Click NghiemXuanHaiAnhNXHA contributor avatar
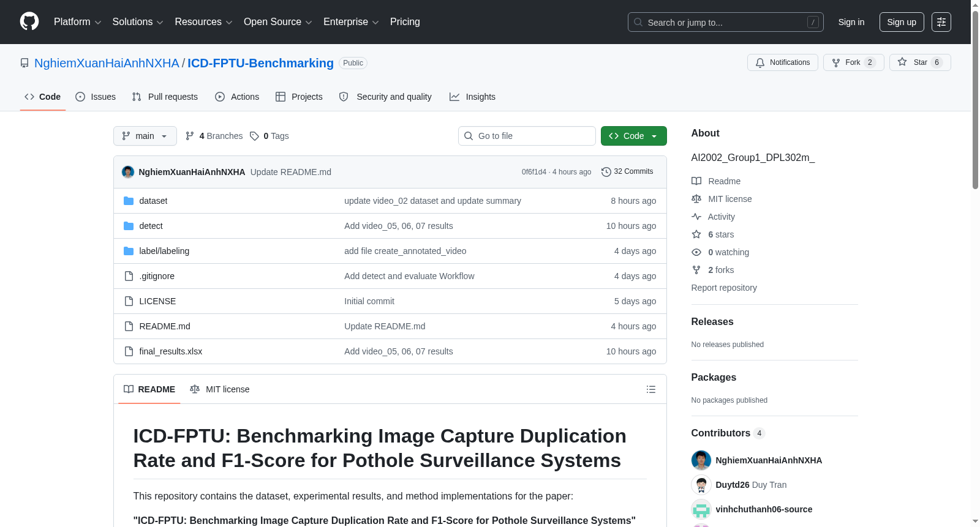 tap(701, 460)
